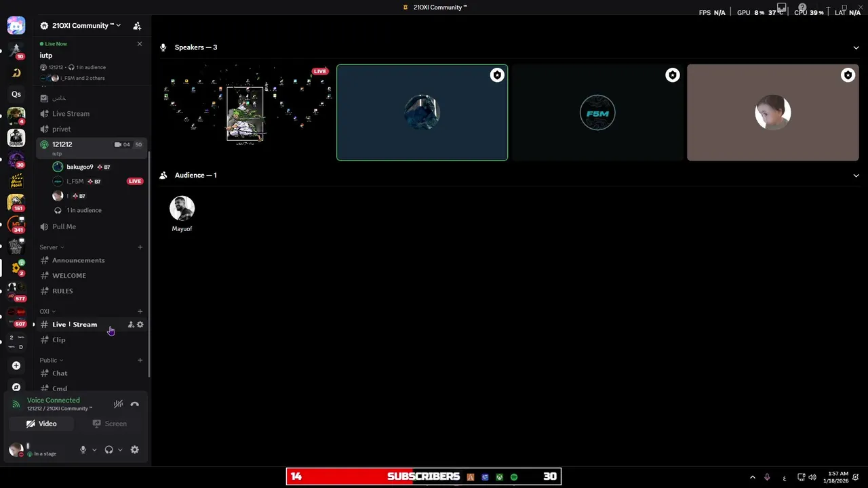Open the Qs server icon
Image resolution: width=868 pixels, height=488 pixels.
[16, 94]
